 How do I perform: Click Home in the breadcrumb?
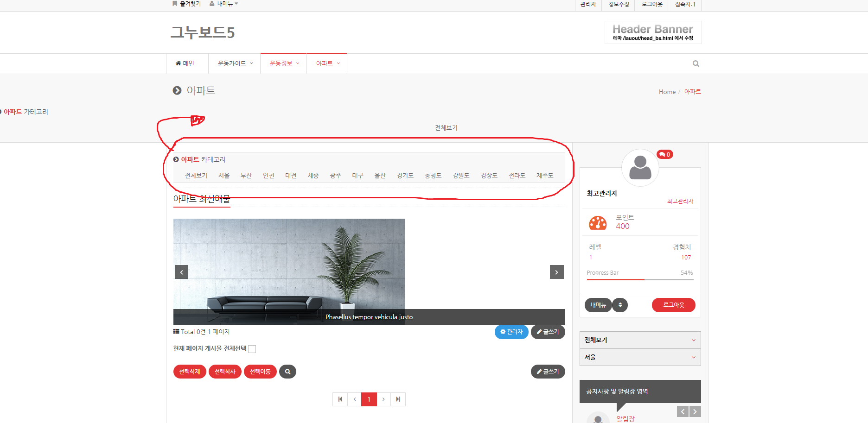667,92
